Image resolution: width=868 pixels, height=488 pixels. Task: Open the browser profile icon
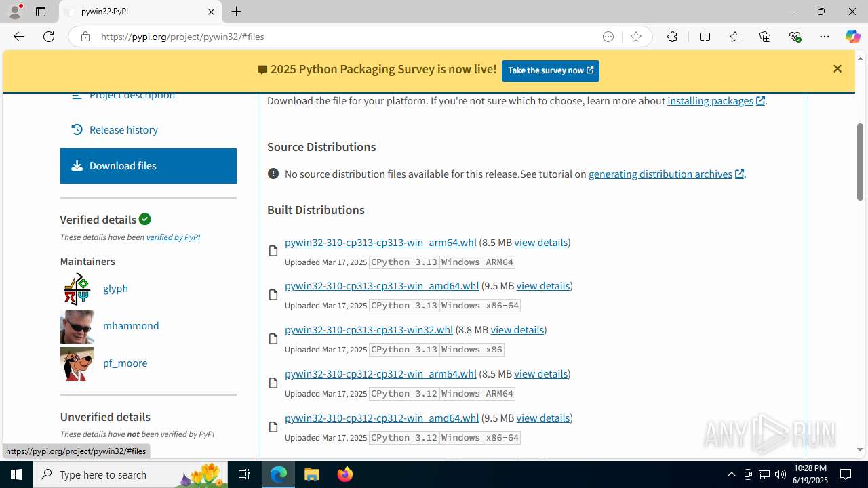[x=15, y=12]
